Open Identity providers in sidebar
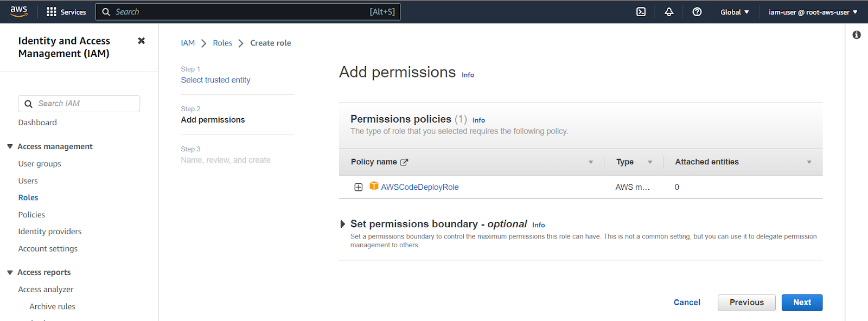Screen dimensions: 868x321 [x=50, y=232]
